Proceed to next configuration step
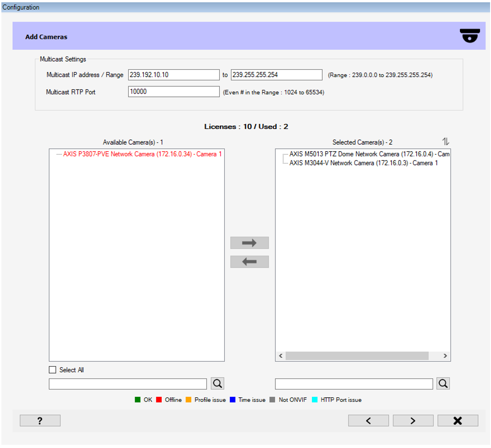 pyautogui.click(x=413, y=421)
